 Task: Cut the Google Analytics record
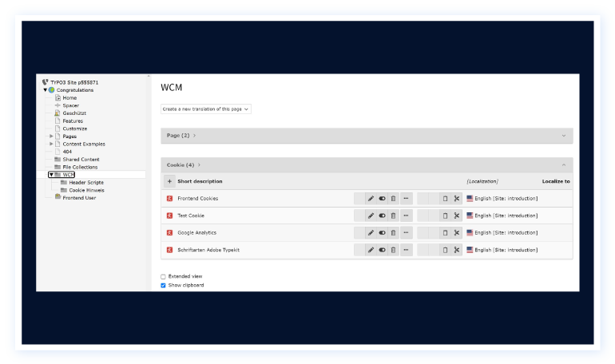[x=457, y=233]
